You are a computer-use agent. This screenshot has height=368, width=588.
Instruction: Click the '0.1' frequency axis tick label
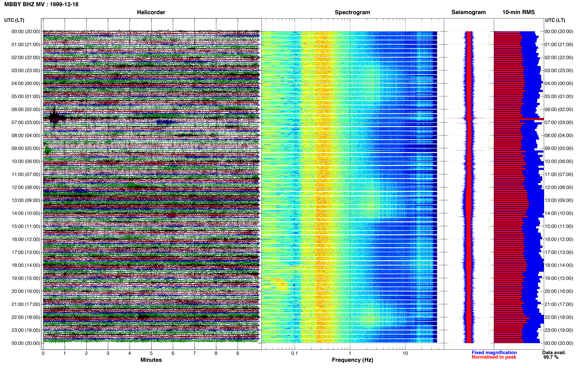pos(295,353)
